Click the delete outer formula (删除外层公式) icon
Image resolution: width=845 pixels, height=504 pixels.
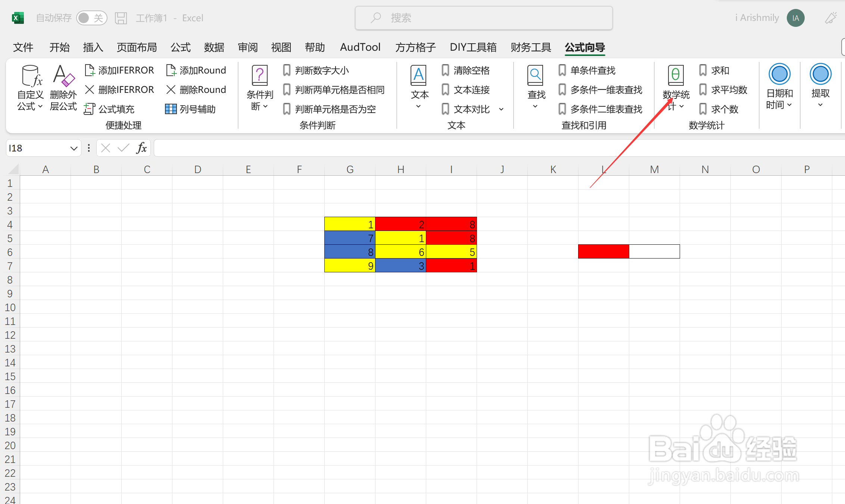coord(63,76)
